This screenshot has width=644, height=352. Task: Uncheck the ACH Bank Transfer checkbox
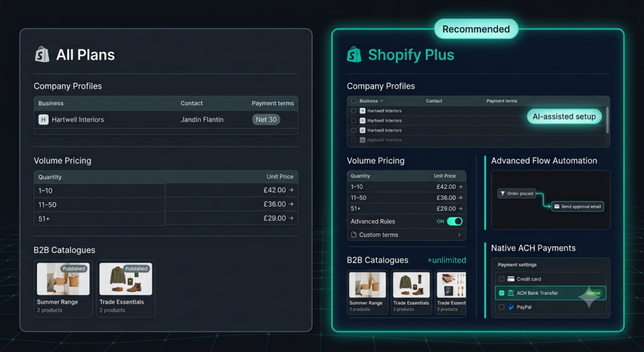501,293
